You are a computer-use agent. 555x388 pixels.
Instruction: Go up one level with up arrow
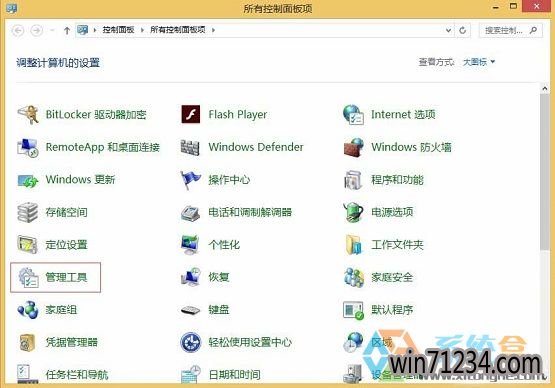[x=67, y=30]
